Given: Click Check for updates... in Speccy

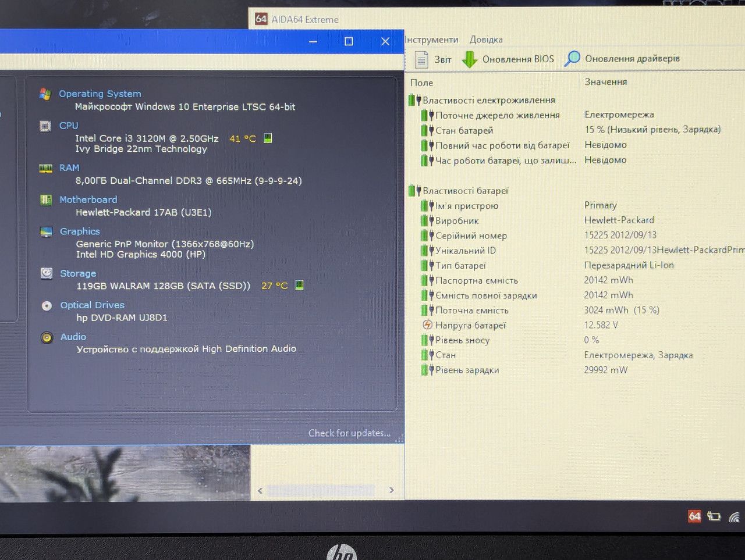Looking at the screenshot, I should pyautogui.click(x=349, y=433).
